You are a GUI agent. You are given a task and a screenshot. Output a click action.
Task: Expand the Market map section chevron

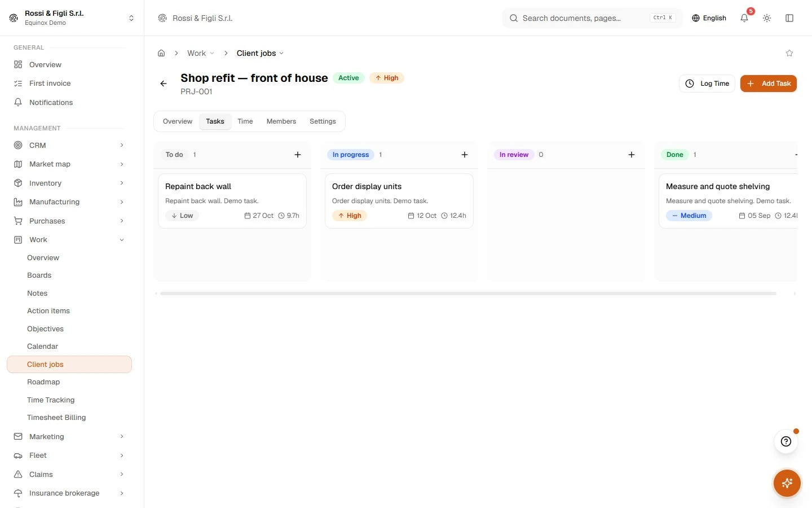tap(122, 164)
